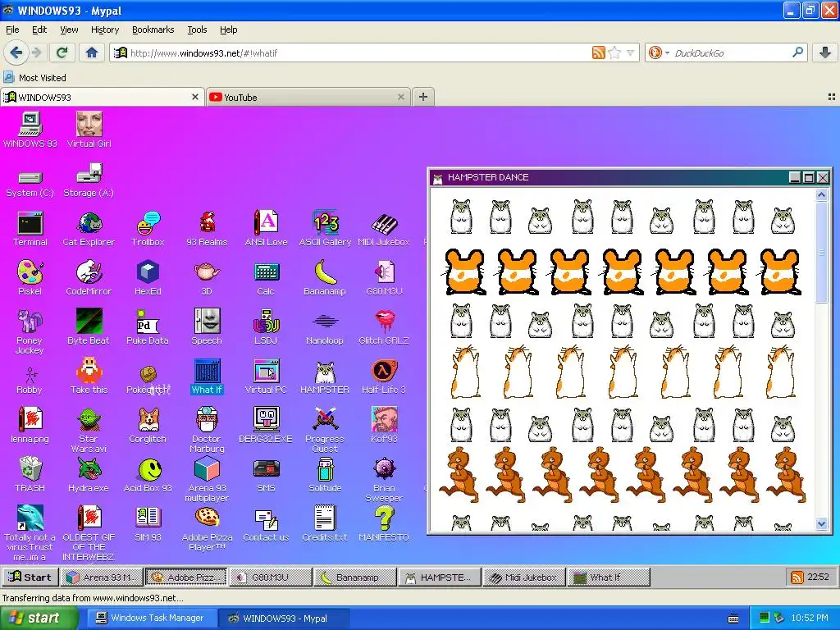The height and width of the screenshot is (630, 840).
Task: Open the Bookmarks menu
Action: (x=153, y=30)
